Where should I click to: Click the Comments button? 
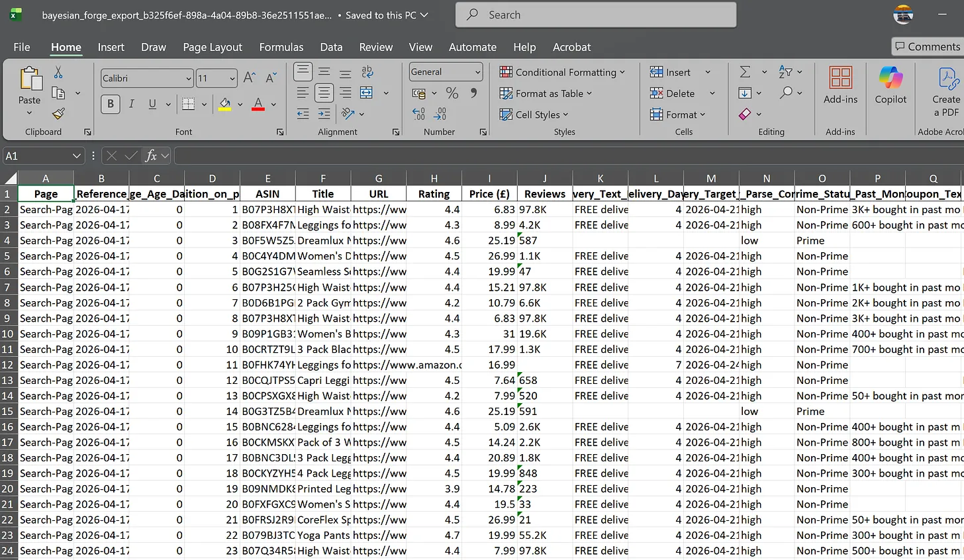point(927,46)
